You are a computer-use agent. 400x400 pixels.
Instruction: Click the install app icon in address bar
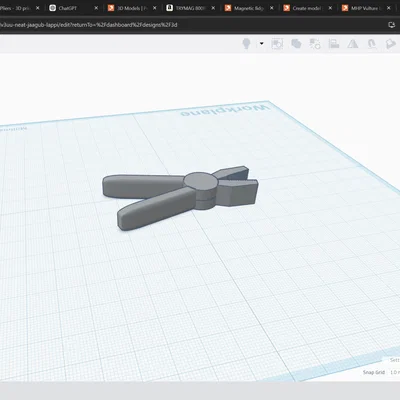(391, 25)
